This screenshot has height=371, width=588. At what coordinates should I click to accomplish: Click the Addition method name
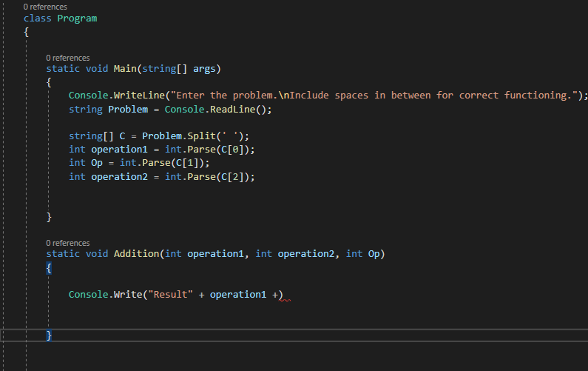tap(137, 254)
